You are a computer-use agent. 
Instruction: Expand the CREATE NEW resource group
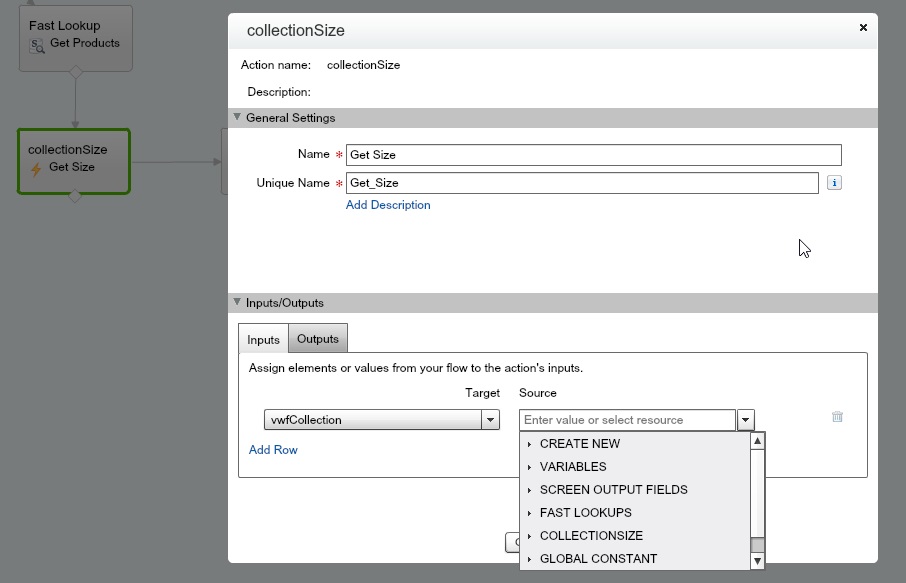[x=579, y=444]
